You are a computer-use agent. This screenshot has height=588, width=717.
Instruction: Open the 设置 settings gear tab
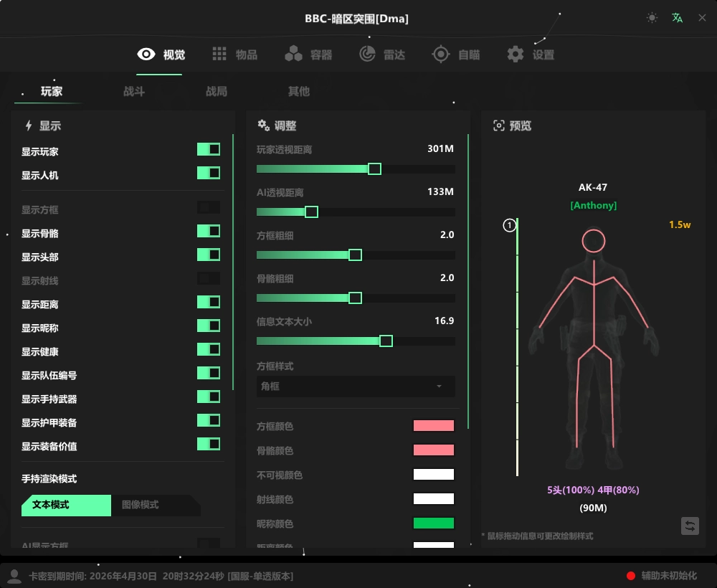531,54
